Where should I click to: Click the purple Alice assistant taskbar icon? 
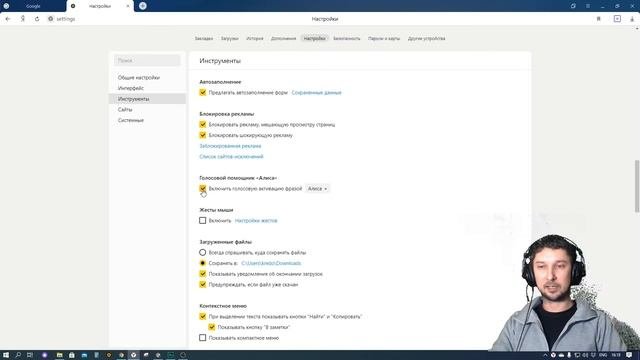45,355
